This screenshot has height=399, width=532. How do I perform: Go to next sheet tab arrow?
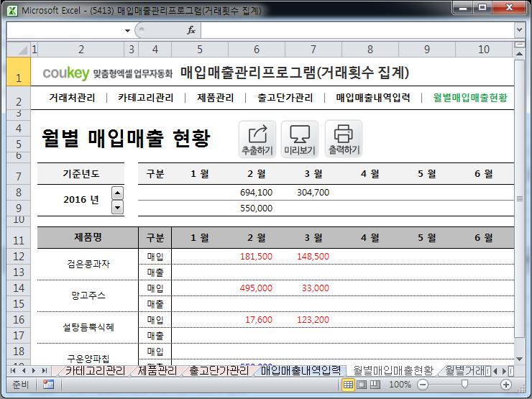click(34, 370)
